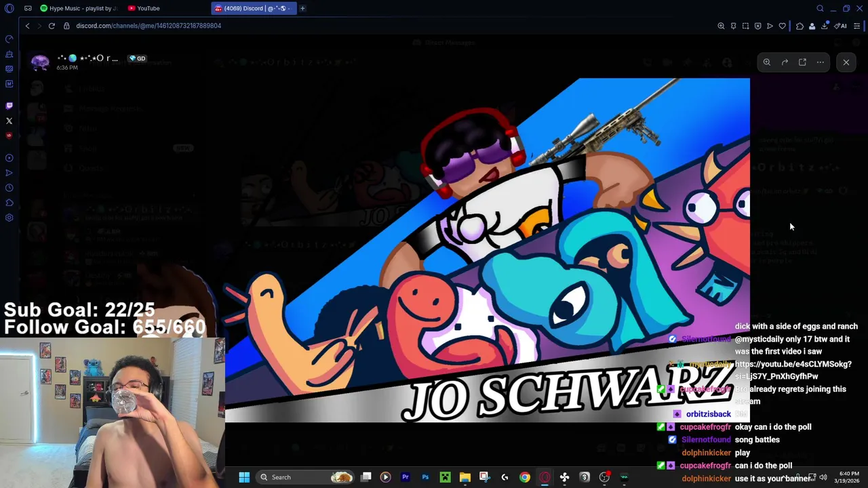Open the taskbar clock and date
Image resolution: width=868 pixels, height=488 pixels.
tap(849, 477)
